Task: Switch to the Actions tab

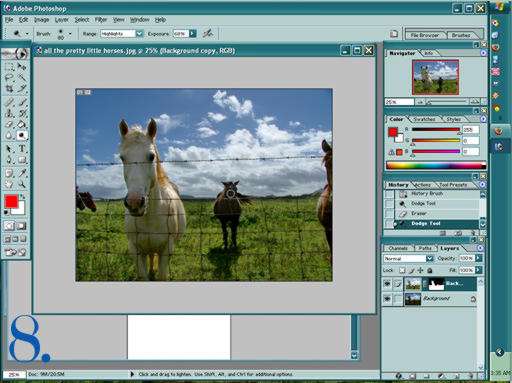Action: pos(423,185)
